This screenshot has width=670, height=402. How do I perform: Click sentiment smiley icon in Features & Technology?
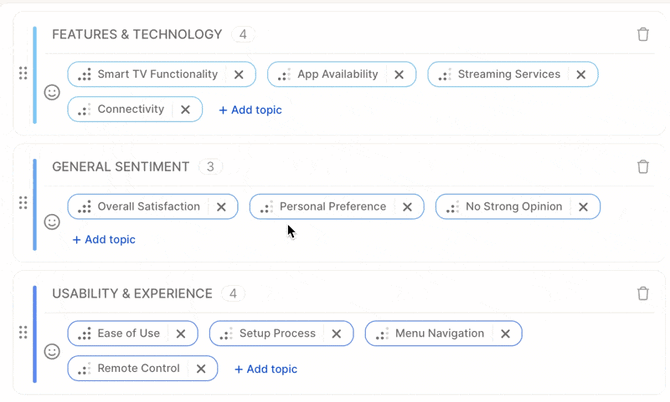pos(52,92)
